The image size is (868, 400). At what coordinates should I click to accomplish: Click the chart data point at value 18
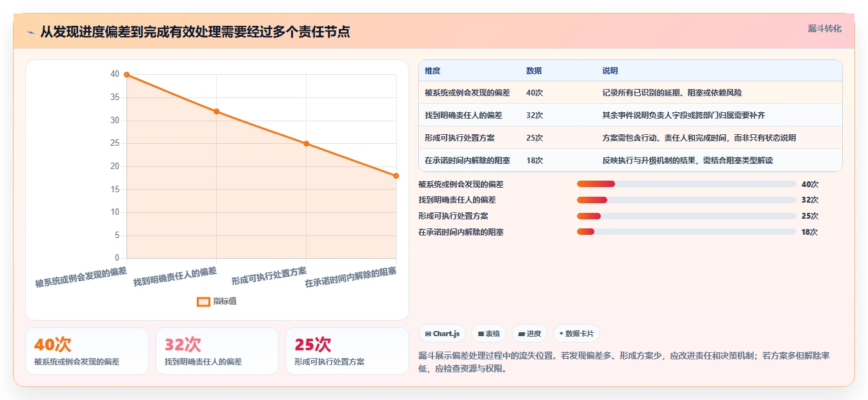(x=396, y=175)
